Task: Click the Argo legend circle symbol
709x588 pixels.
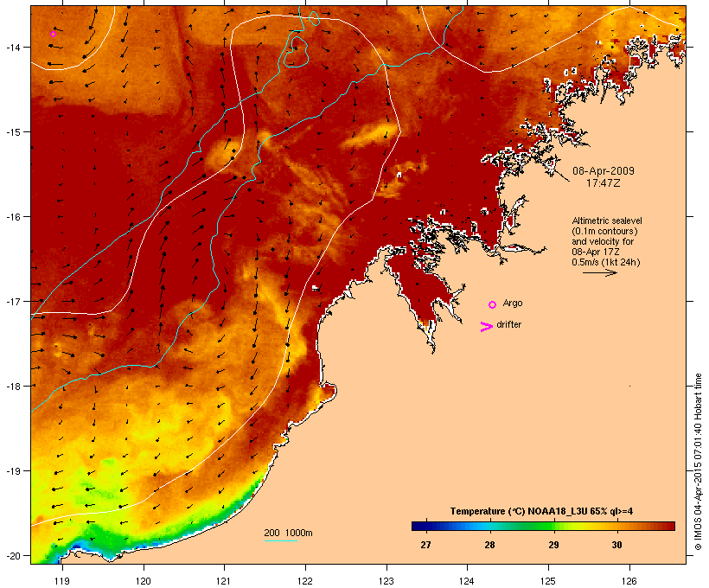Action: (493, 305)
